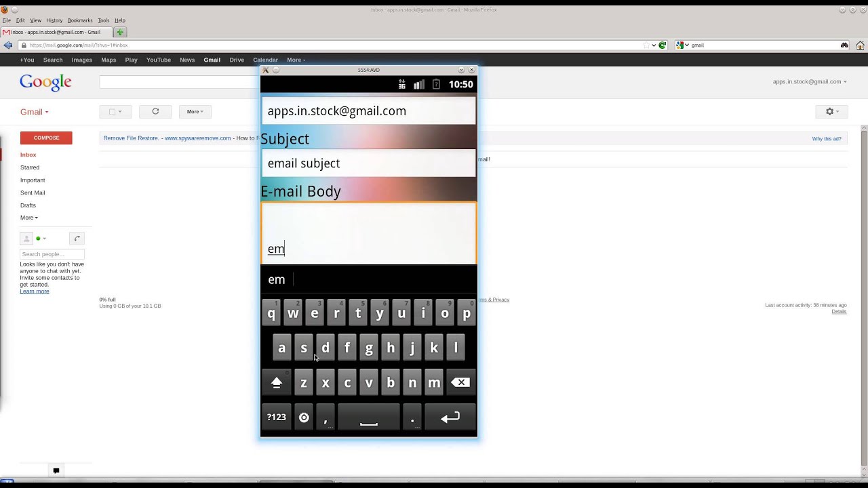Image resolution: width=868 pixels, height=488 pixels.
Task: Select the 'em' word suggestion
Action: (277, 279)
